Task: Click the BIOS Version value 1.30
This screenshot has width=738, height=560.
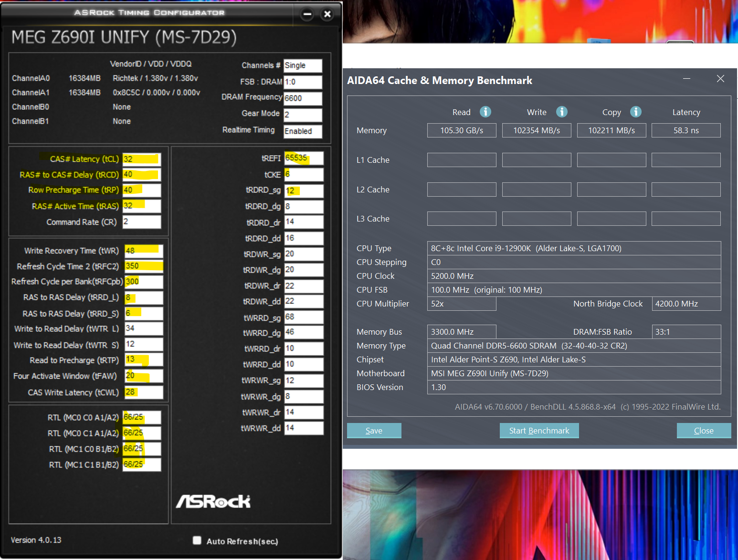Action: [574, 387]
